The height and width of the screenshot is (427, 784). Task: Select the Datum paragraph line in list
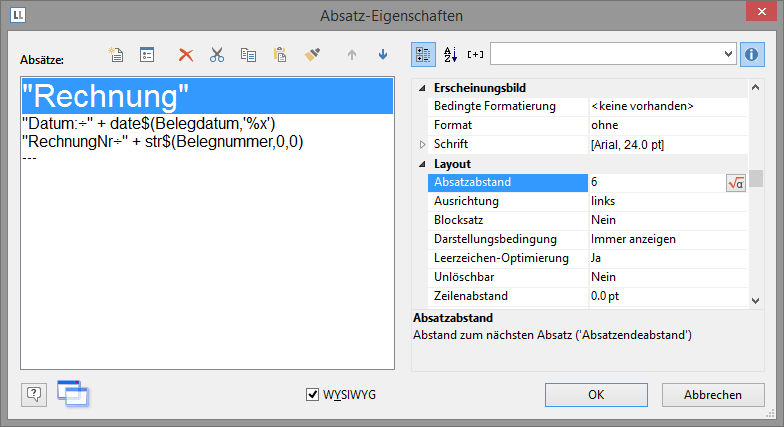(148, 123)
